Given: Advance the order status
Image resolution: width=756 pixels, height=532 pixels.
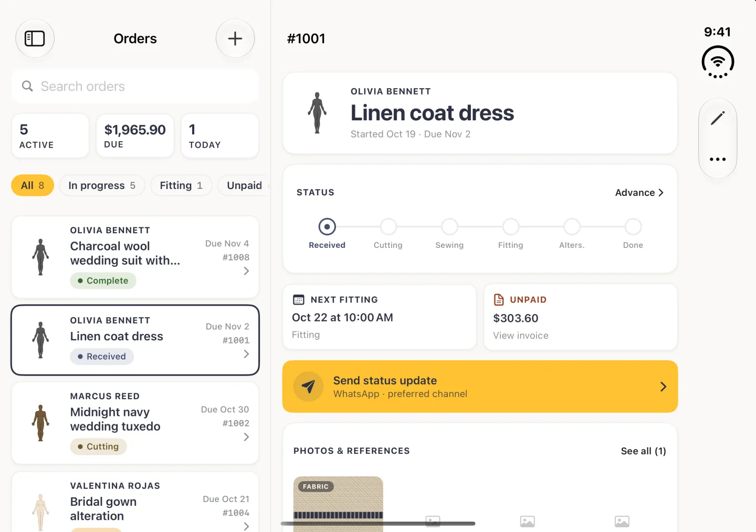Looking at the screenshot, I should click(639, 193).
